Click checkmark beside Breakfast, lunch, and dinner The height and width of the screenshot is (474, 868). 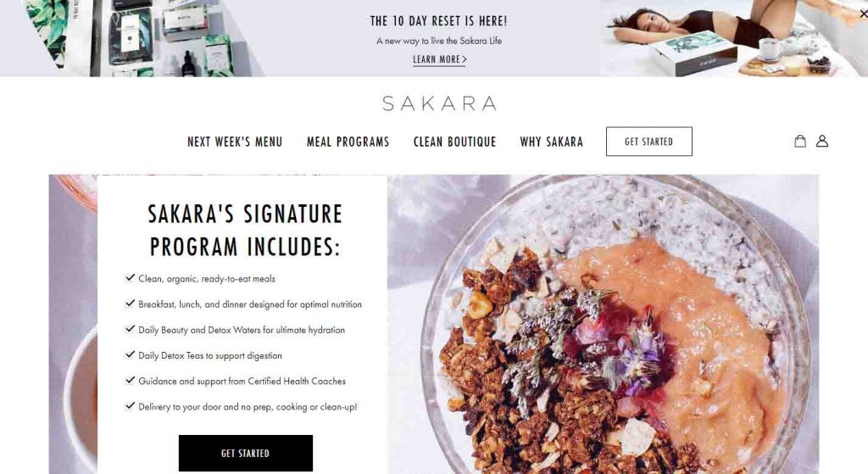pos(130,303)
